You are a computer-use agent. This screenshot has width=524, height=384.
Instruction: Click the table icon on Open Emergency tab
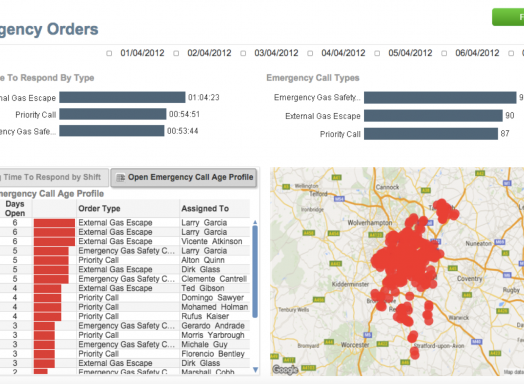tap(120, 177)
